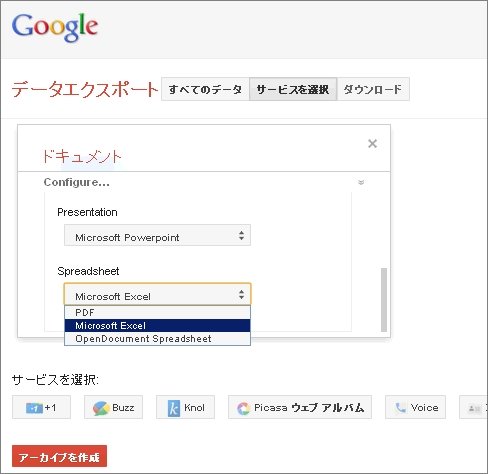
Task: Select Microsoft Excel in the dropdown list
Action: pos(157,326)
